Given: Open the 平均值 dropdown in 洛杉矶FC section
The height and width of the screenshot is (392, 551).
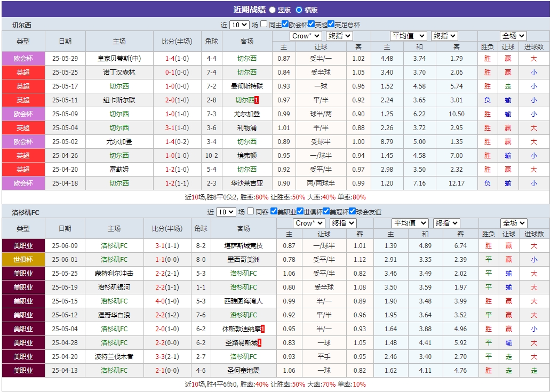Looking at the screenshot, I should [x=410, y=223].
